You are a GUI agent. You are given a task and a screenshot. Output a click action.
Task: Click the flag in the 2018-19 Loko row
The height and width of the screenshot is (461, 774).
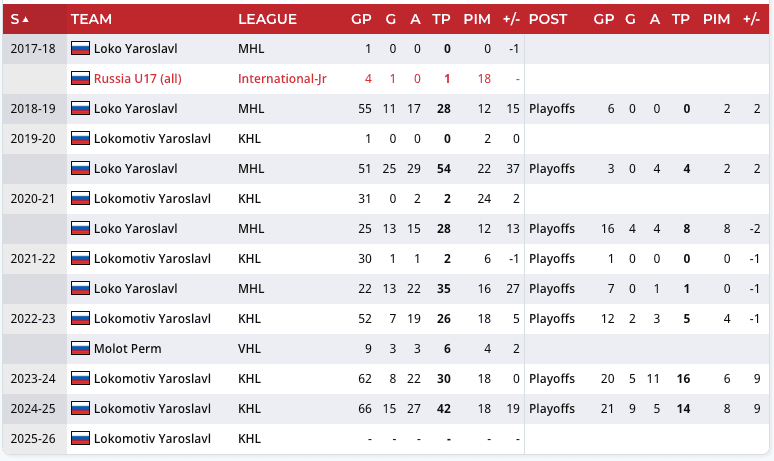[x=81, y=108]
